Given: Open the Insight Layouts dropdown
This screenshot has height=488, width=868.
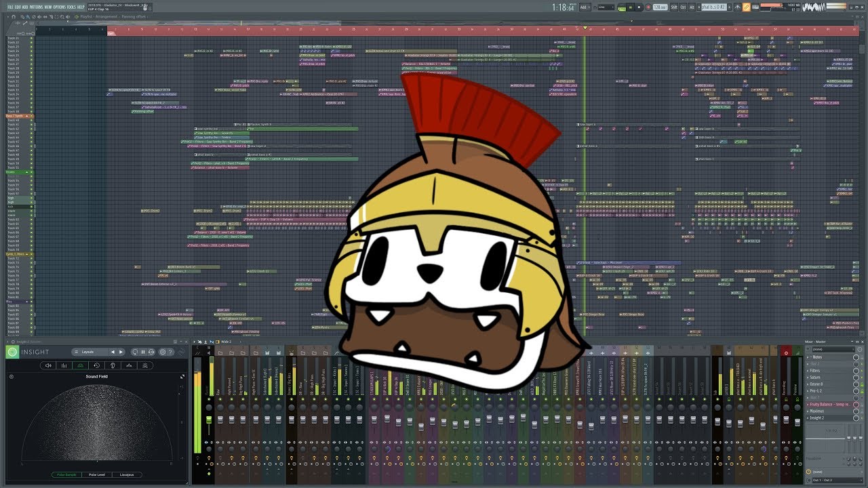Looking at the screenshot, I should [x=90, y=352].
